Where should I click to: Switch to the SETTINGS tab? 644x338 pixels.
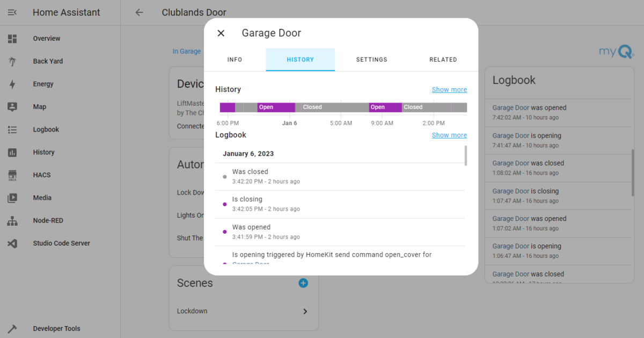point(371,60)
